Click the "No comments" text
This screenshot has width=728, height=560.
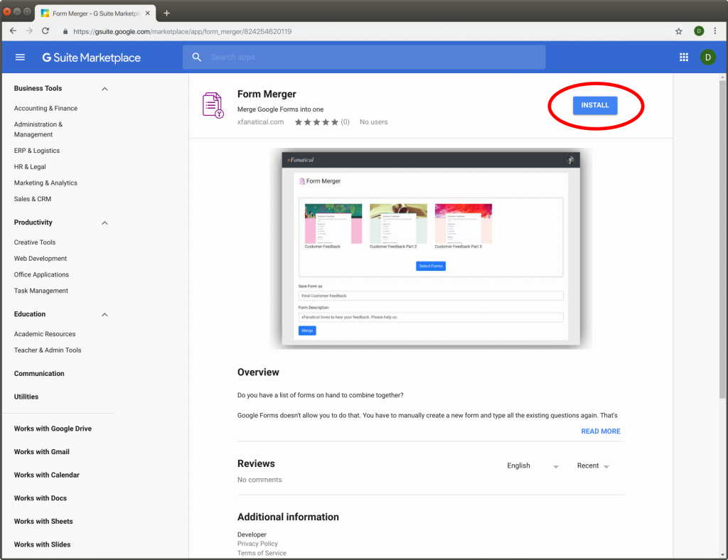[x=259, y=480]
